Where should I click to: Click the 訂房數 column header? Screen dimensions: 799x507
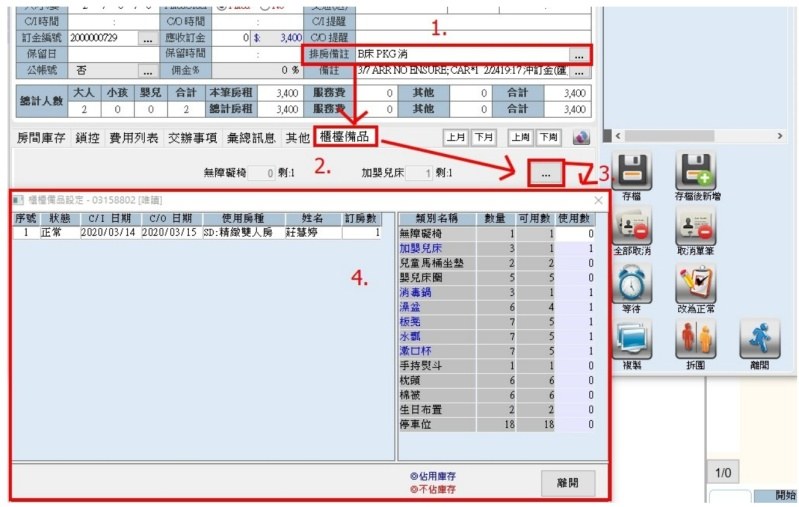[x=361, y=219]
